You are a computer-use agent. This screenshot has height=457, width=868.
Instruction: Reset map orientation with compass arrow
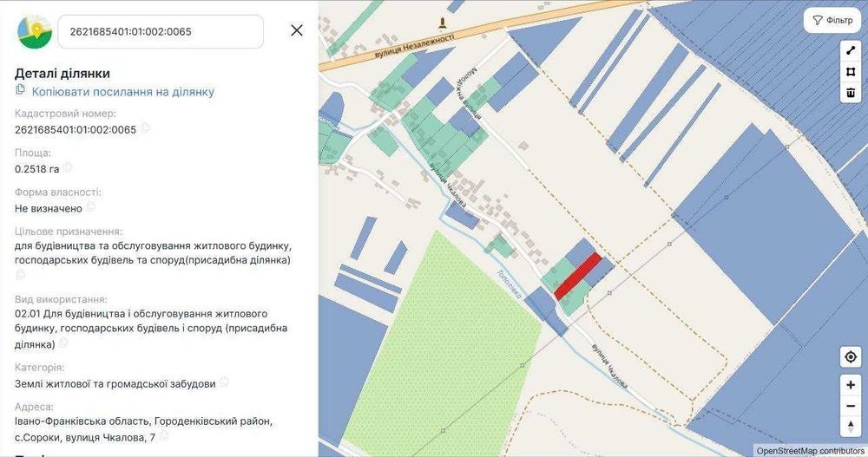click(x=851, y=426)
